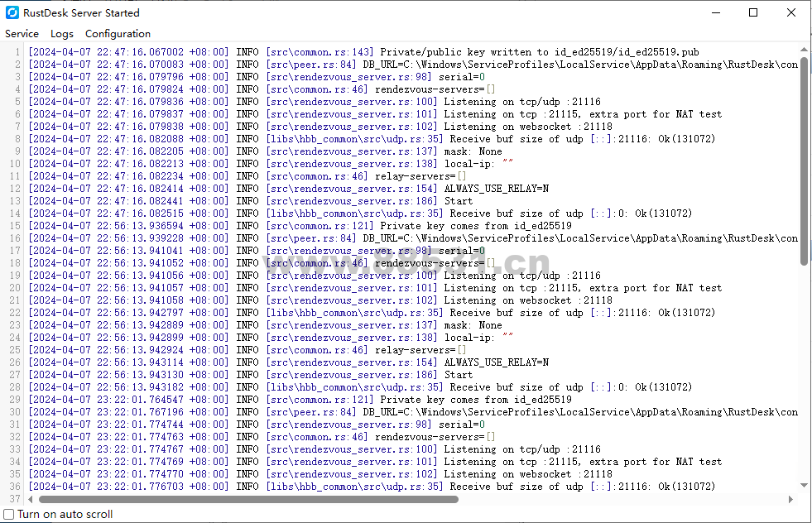The image size is (812, 523).
Task: Click log line 2 with DB_URL path
Action: tap(413, 65)
